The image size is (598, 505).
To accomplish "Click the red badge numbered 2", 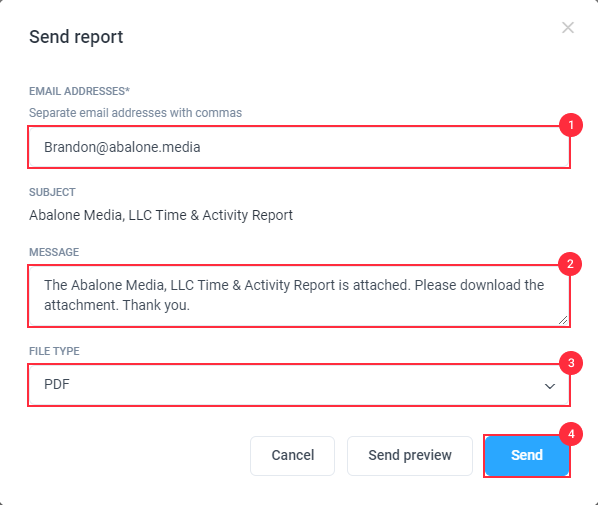I will [x=570, y=264].
